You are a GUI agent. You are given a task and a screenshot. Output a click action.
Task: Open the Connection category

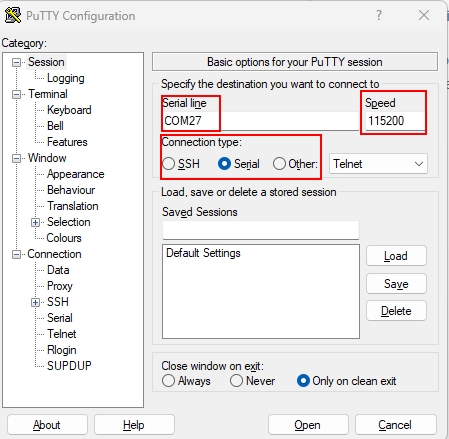click(x=54, y=254)
